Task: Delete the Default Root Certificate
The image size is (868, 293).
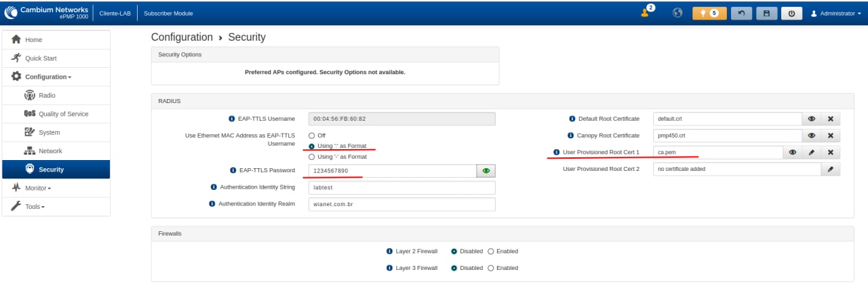Action: point(831,119)
